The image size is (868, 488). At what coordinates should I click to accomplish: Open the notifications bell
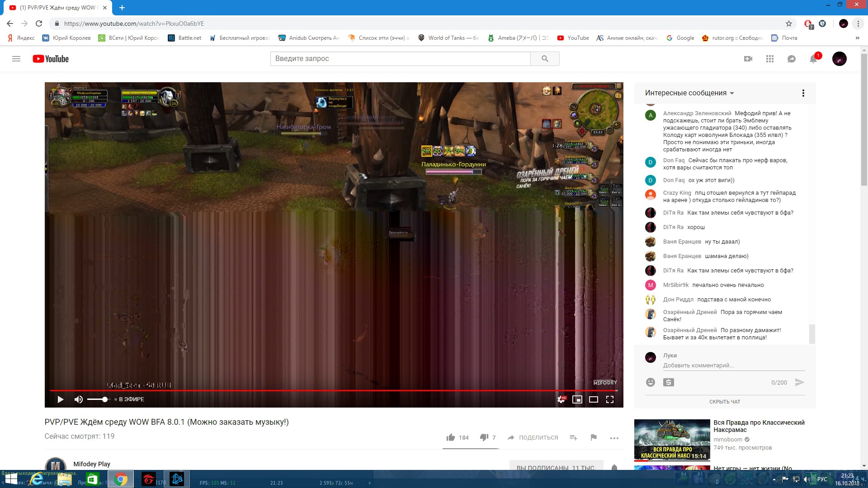click(x=813, y=59)
